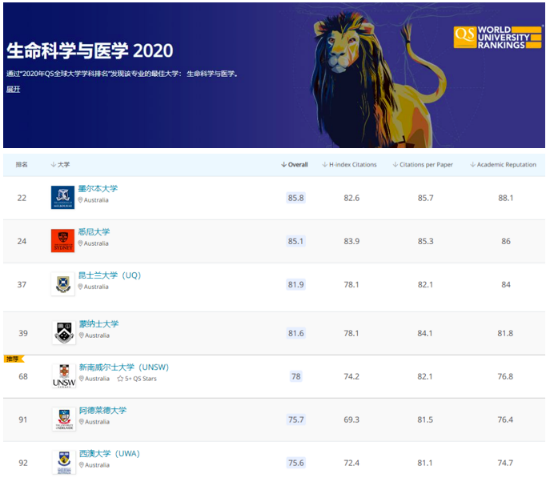
Task: Open 昆士兰大学 (UQ) link
Action: coord(109,275)
